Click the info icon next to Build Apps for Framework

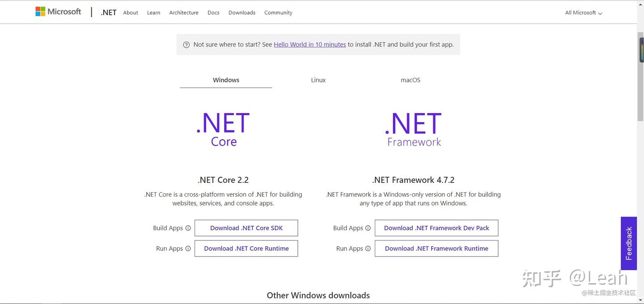(x=368, y=228)
